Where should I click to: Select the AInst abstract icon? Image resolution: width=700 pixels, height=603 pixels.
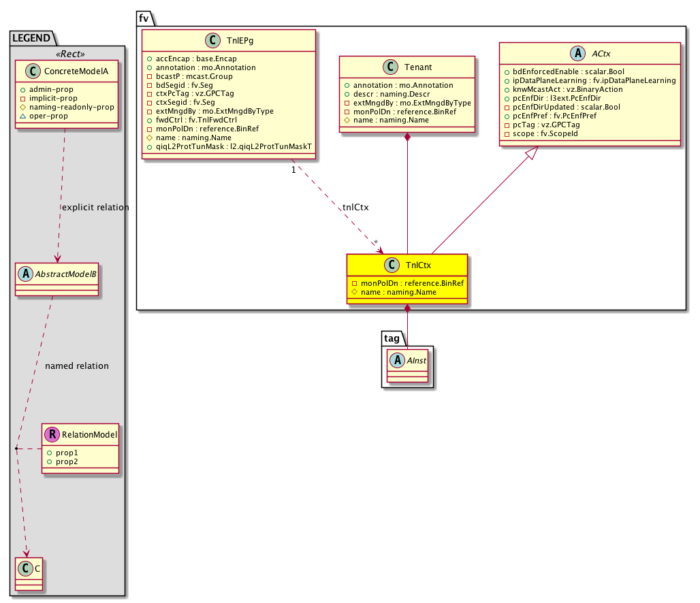396,360
